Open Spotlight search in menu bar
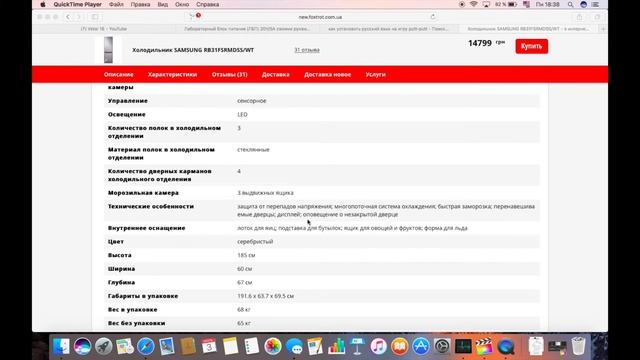 click(x=570, y=4)
